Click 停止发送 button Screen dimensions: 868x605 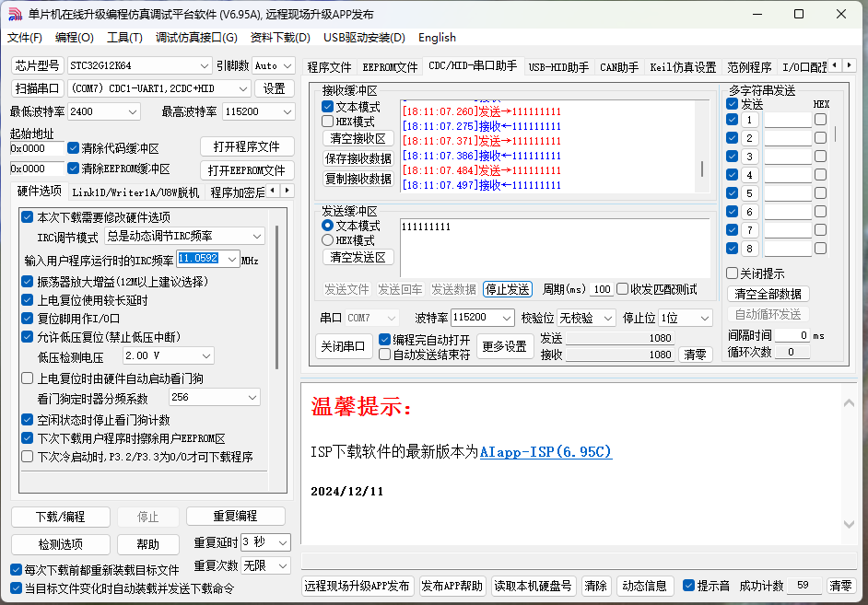(507, 289)
